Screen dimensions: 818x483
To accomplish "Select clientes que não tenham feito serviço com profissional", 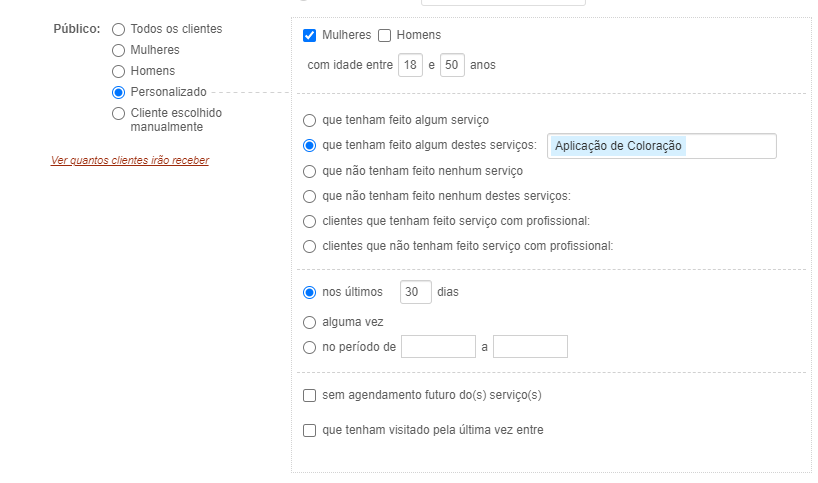I will [x=309, y=247].
